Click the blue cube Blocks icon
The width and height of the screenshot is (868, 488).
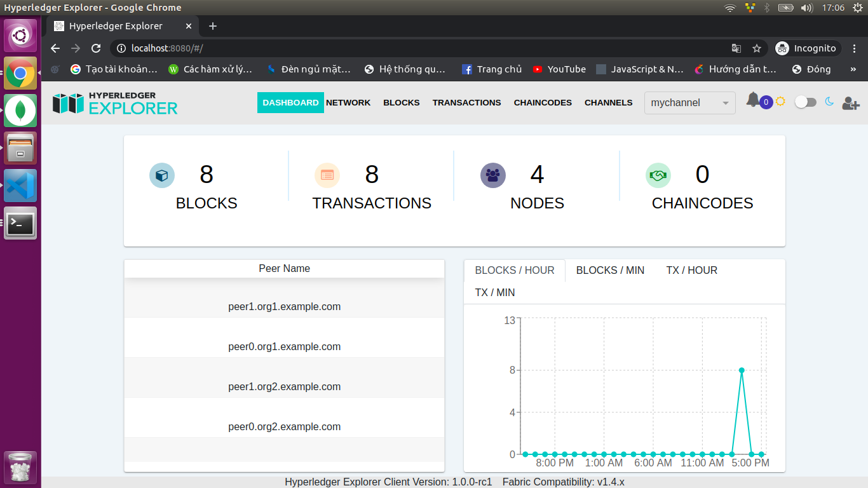[x=162, y=175]
